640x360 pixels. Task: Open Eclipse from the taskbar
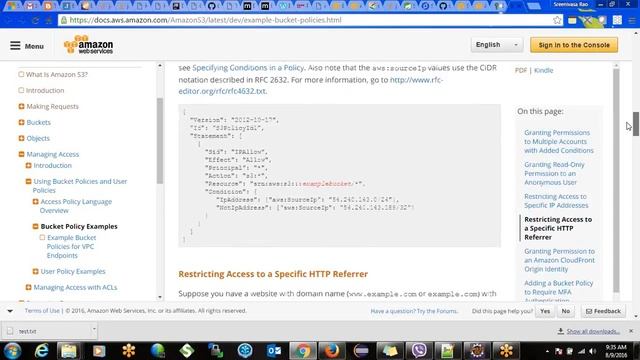click(x=361, y=351)
